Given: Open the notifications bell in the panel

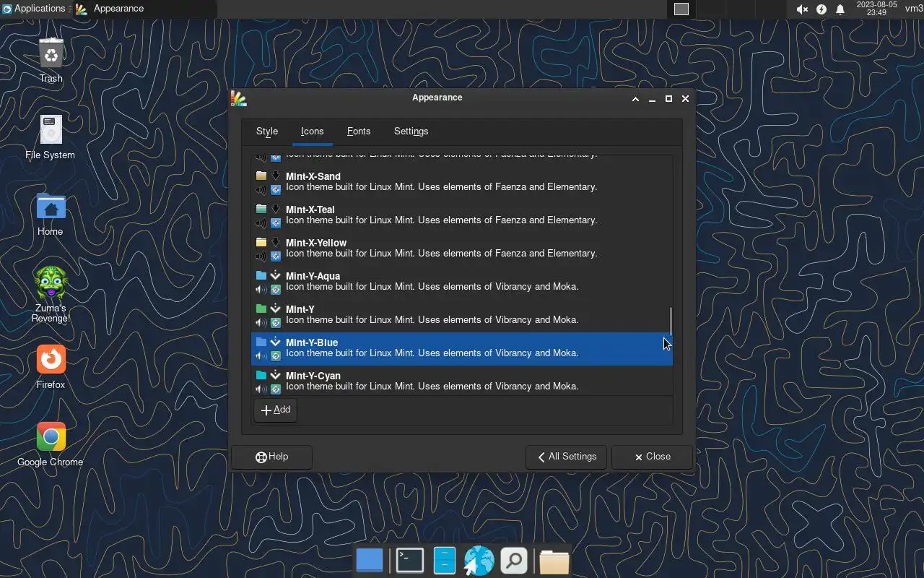Looking at the screenshot, I should pyautogui.click(x=840, y=9).
